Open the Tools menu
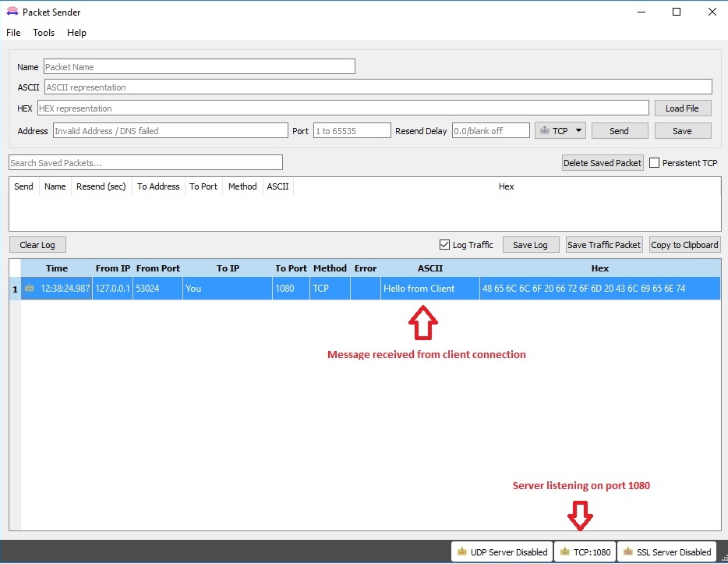 [x=43, y=33]
